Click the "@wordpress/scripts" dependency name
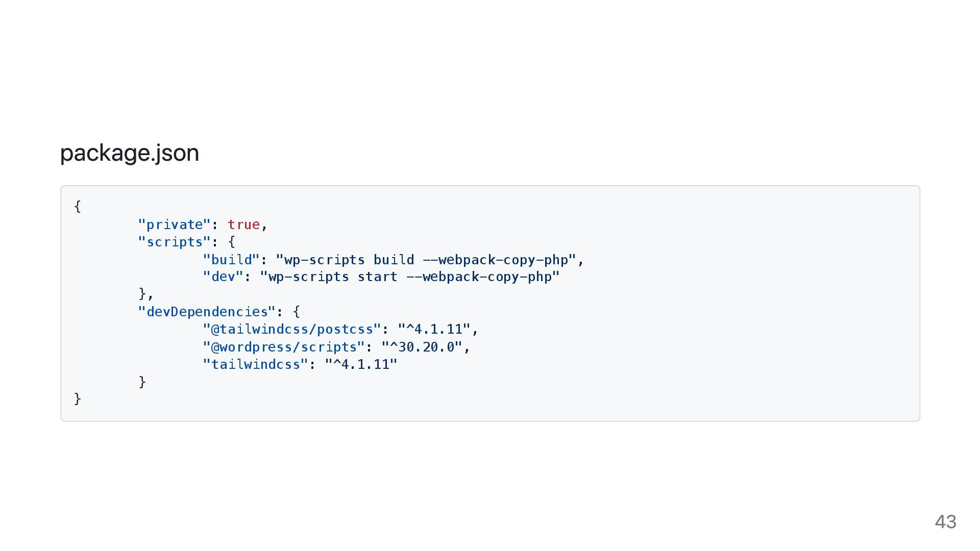980x551 pixels. [284, 347]
